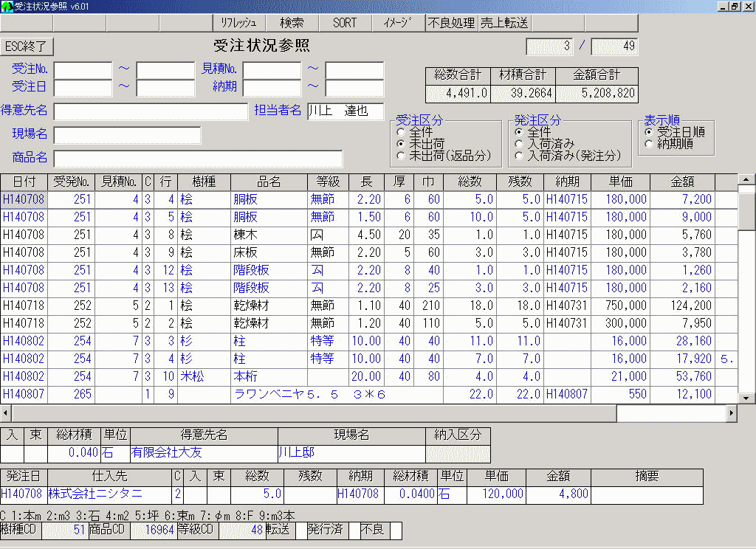Open the イメージ toolbar function
Image resolution: width=756 pixels, height=549 pixels.
398,23
